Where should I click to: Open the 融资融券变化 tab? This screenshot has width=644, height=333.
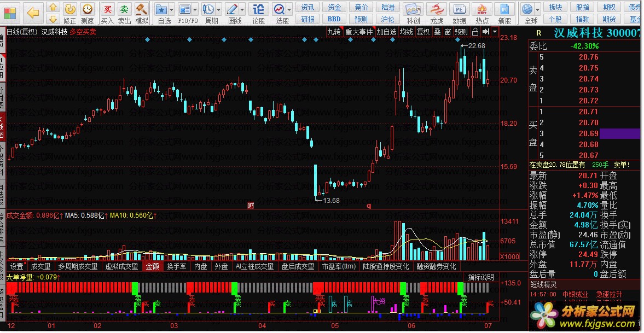[x=436, y=266]
